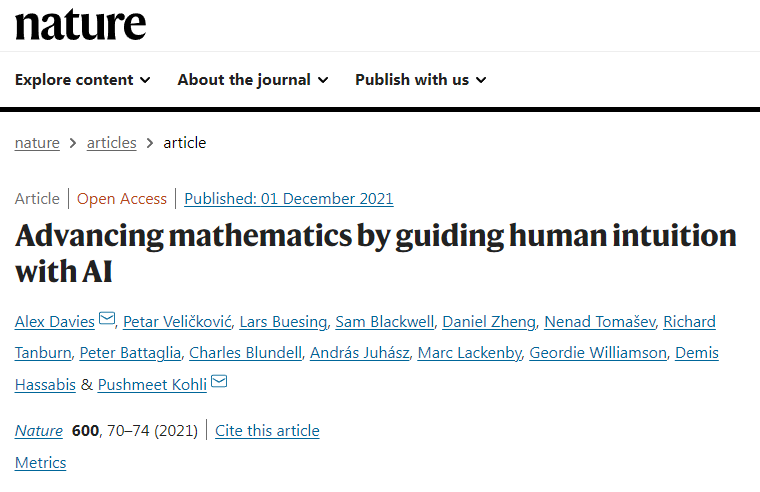Viewport: 760px width, 492px height.
Task: Go to the nature breadcrumb link
Action: 37,142
